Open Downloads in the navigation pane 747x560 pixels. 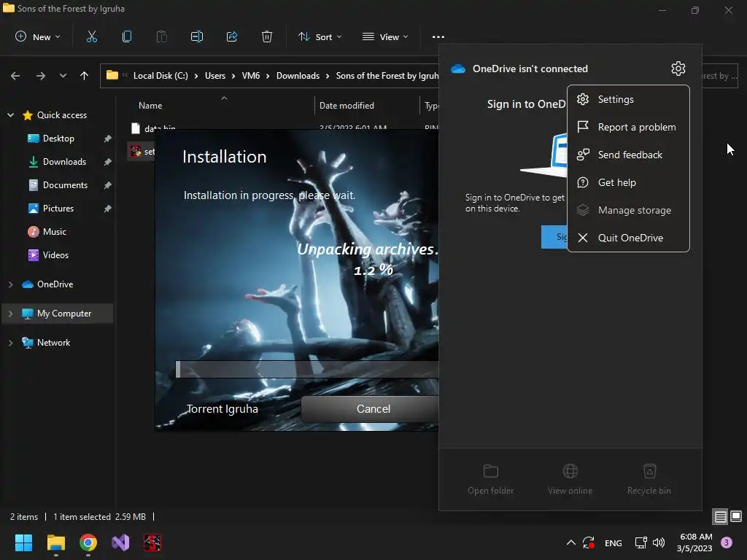pyautogui.click(x=64, y=162)
